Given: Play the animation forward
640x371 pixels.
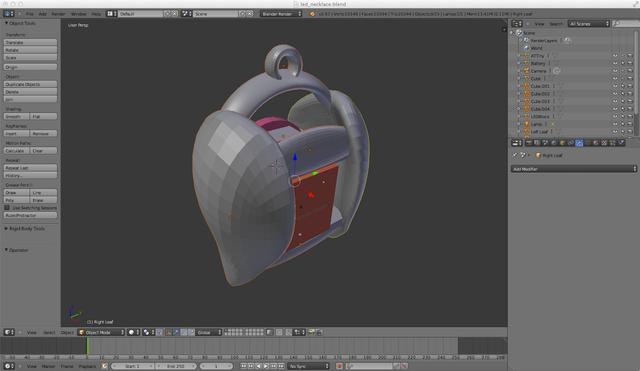Looking at the screenshot, I should (x=266, y=366).
